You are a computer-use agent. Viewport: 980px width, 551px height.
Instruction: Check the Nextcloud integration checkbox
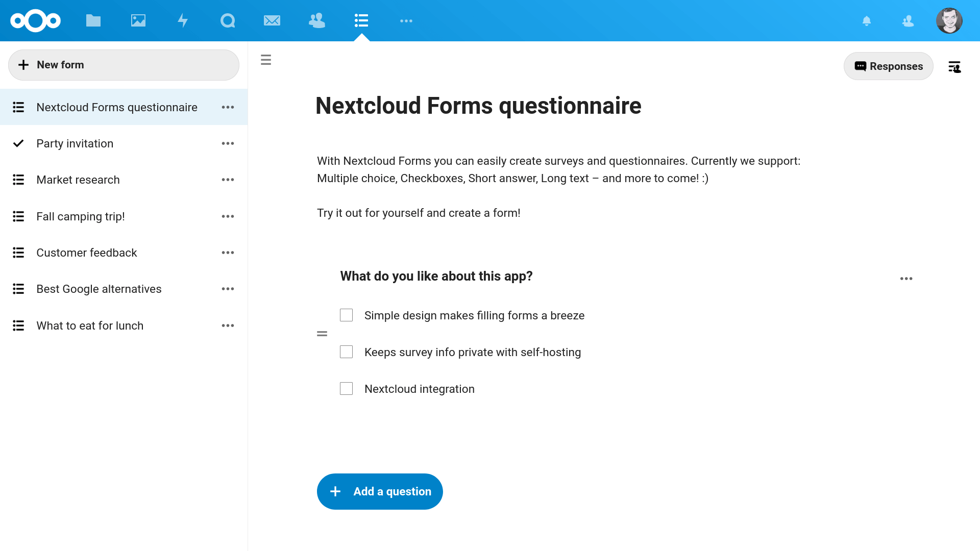pos(347,388)
